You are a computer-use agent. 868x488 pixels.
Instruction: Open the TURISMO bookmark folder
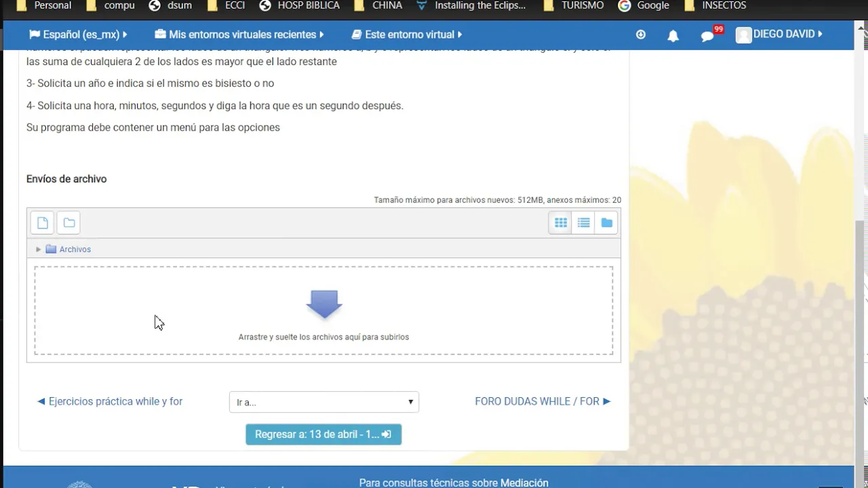(x=574, y=5)
